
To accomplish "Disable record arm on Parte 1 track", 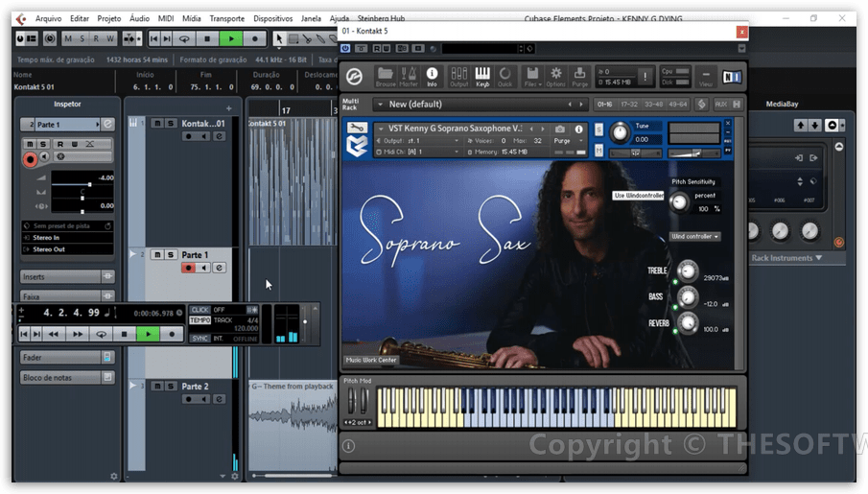I will pos(188,268).
